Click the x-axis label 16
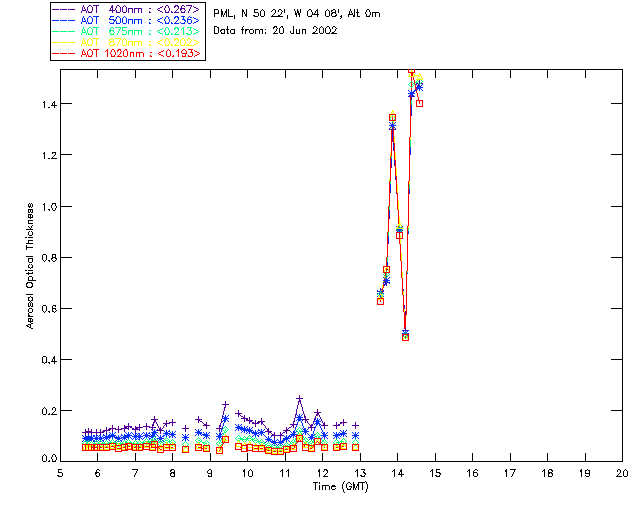Image resolution: width=640 pixels, height=512 pixels. point(472,473)
